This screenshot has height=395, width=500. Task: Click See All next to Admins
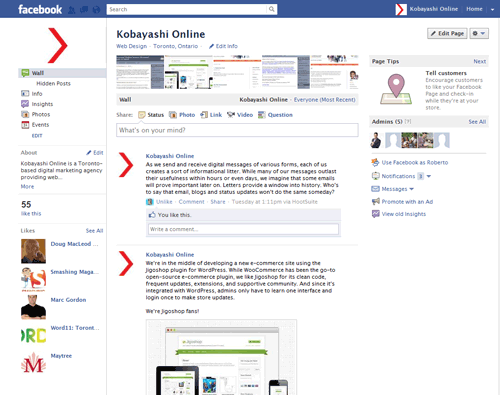(x=477, y=122)
